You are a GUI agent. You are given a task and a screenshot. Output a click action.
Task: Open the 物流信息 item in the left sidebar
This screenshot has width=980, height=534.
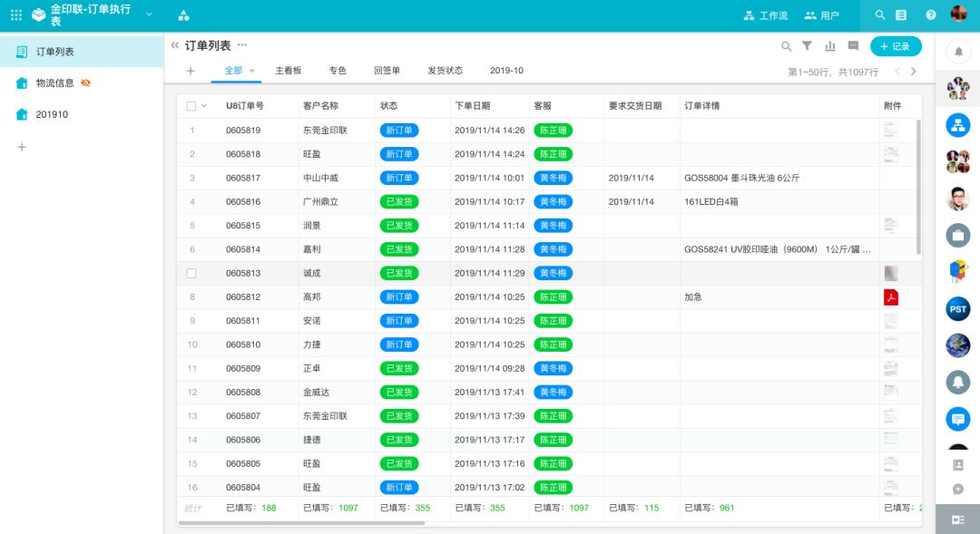click(x=54, y=83)
